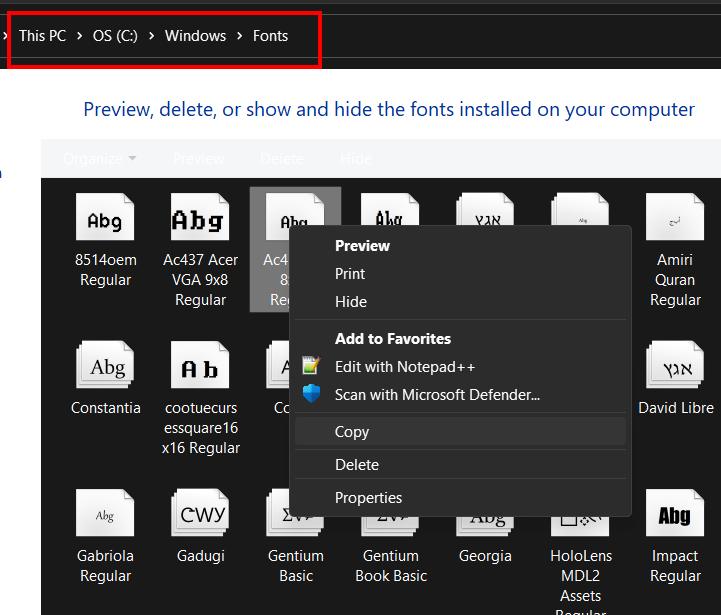The width and height of the screenshot is (721, 615).
Task: Select the Gadugi font icon
Action: [x=200, y=515]
